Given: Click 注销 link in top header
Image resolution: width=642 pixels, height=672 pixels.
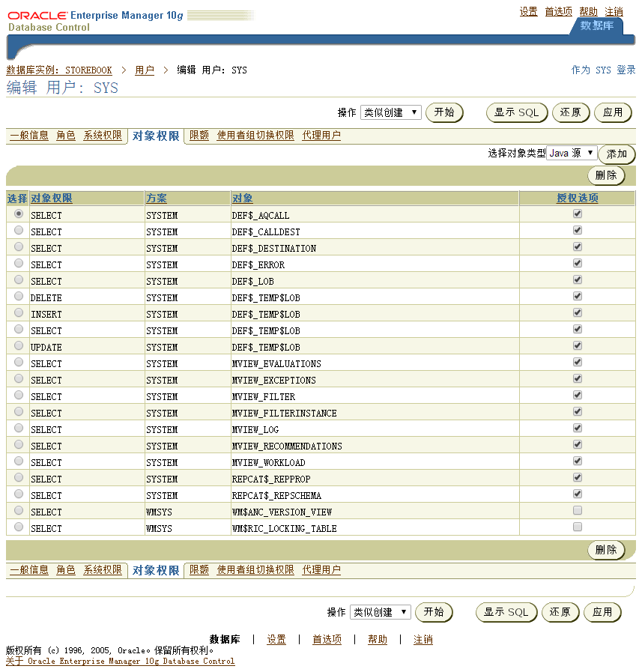Looking at the screenshot, I should click(x=614, y=11).
